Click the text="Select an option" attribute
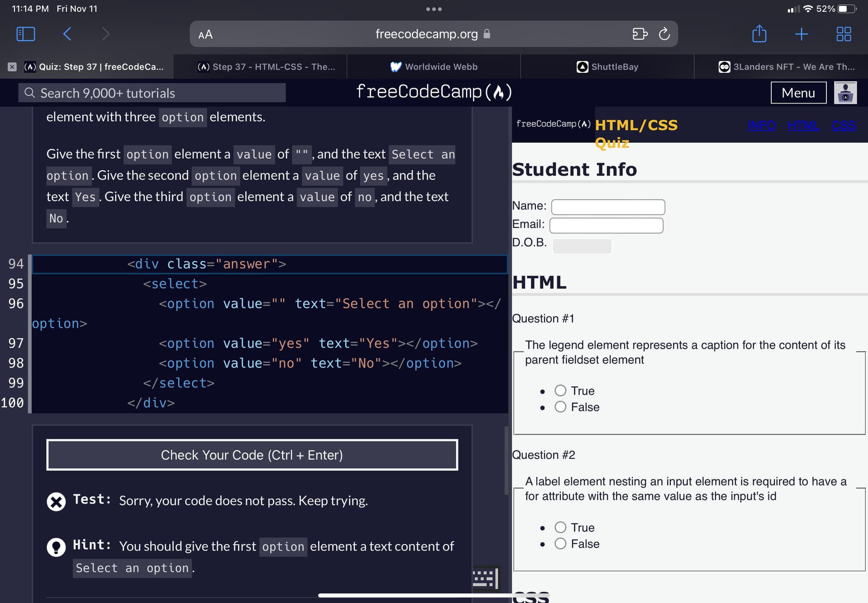 coord(386,304)
